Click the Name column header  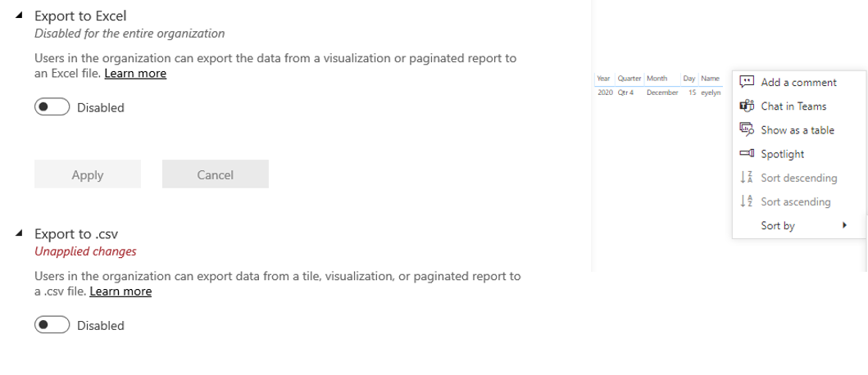(710, 79)
